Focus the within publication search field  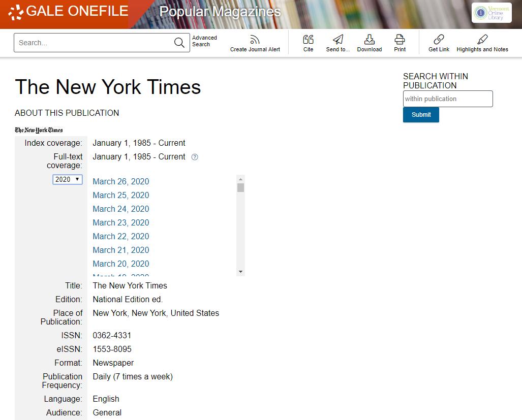click(x=448, y=99)
